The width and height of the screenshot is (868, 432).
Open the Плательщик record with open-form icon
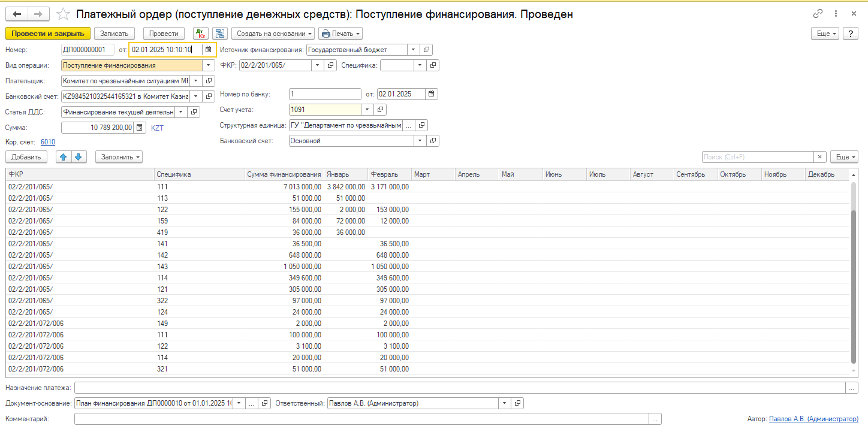tap(209, 80)
